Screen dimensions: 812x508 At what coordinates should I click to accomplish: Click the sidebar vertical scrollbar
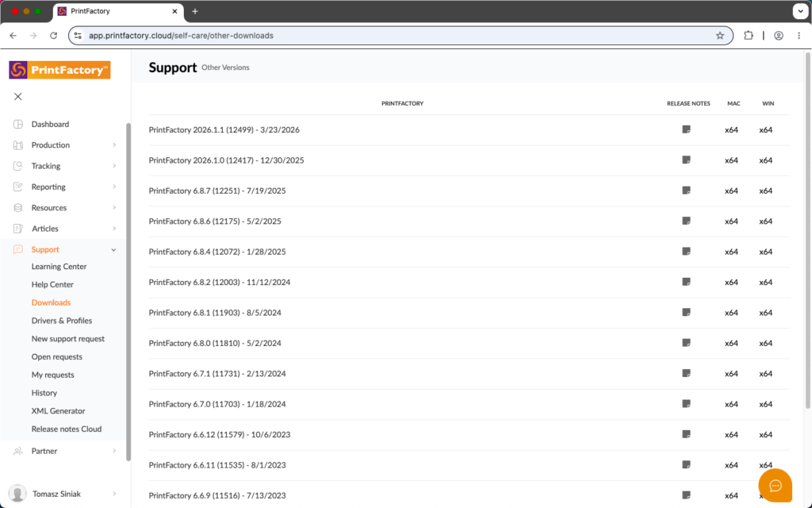click(x=128, y=292)
